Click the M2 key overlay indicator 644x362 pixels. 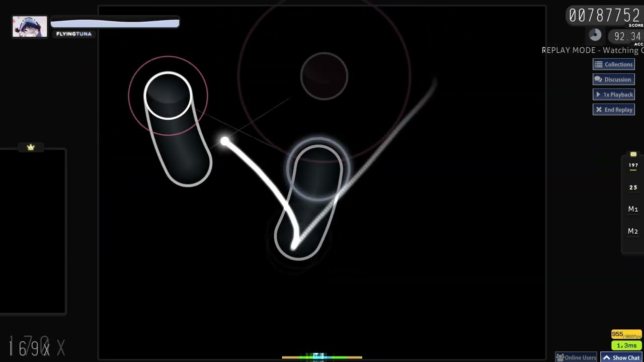point(633,231)
